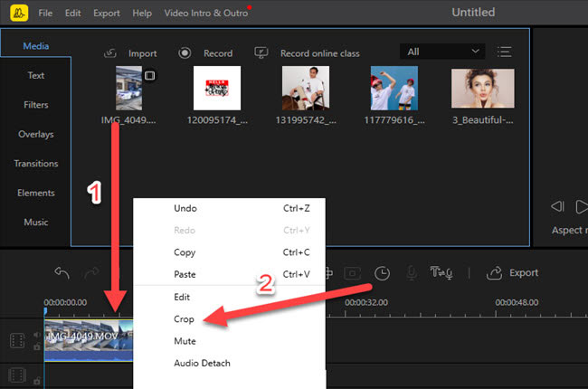This screenshot has width=588, height=389.
Task: Open the All media filter dropdown
Action: [x=442, y=52]
